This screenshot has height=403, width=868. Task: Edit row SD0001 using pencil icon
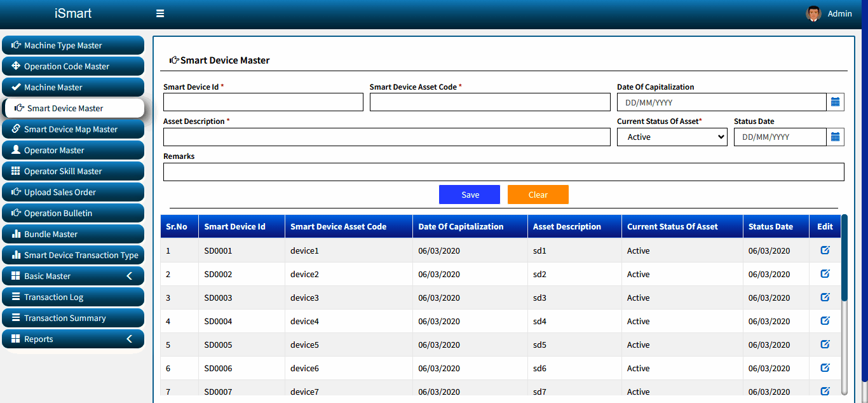pyautogui.click(x=825, y=250)
